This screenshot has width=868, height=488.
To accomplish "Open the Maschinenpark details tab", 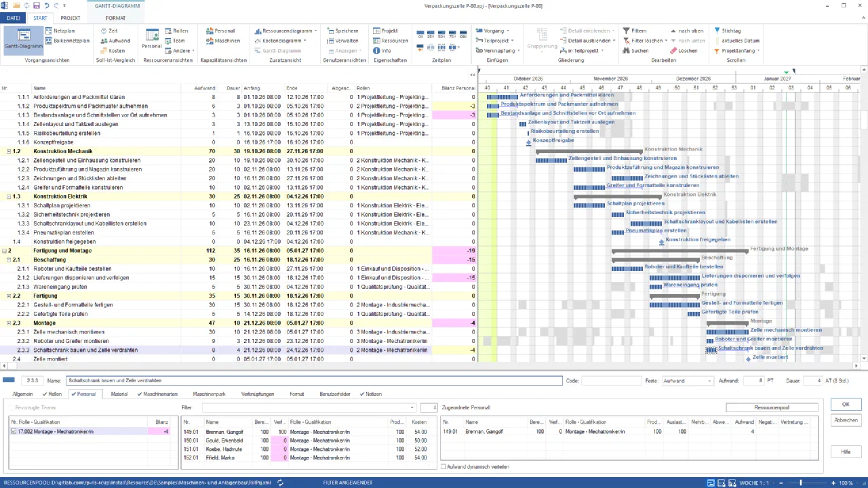I will pyautogui.click(x=209, y=394).
